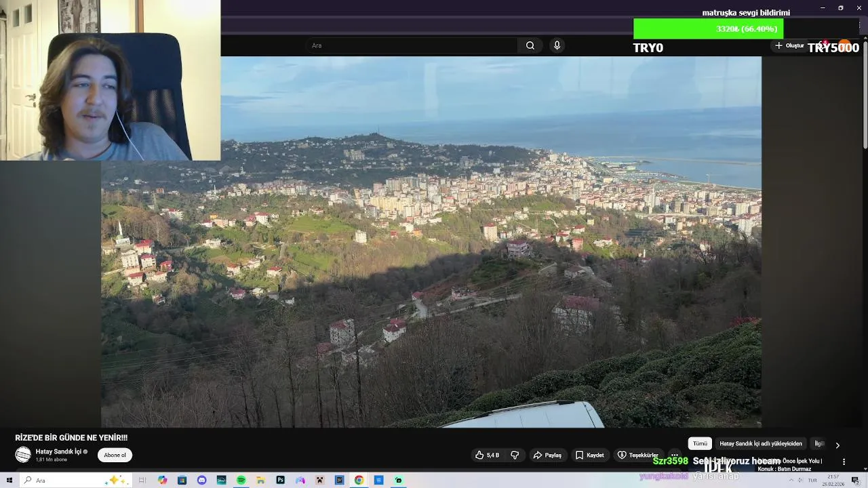The image size is (868, 488).
Task: Select the 'Tümü' filter chip
Action: click(700, 443)
